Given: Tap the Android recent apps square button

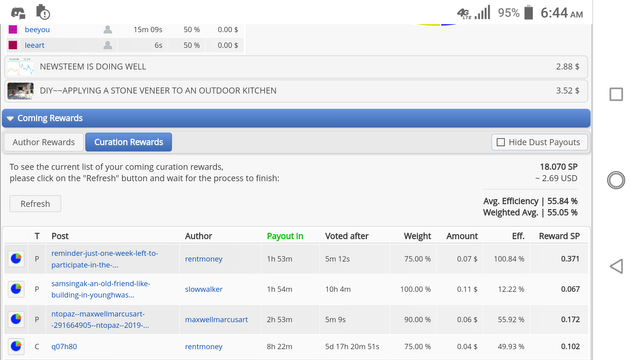Looking at the screenshot, I should click(x=616, y=94).
